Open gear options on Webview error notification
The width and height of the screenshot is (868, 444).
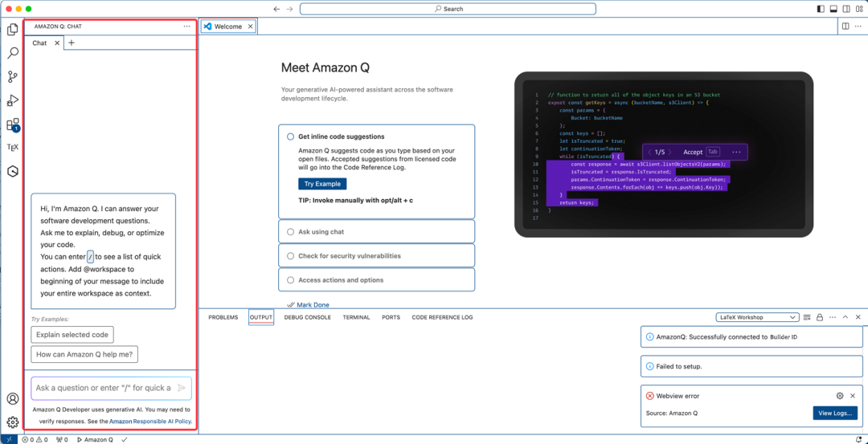[840, 396]
